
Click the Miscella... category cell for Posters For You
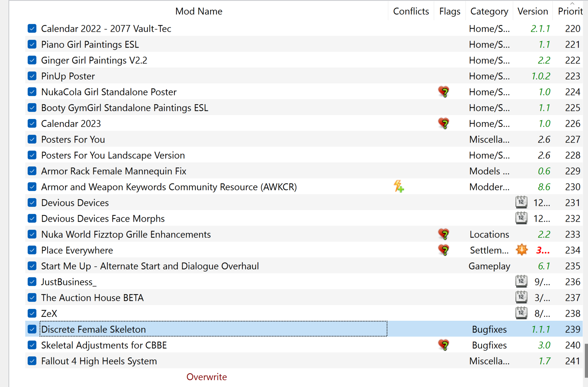(x=489, y=139)
